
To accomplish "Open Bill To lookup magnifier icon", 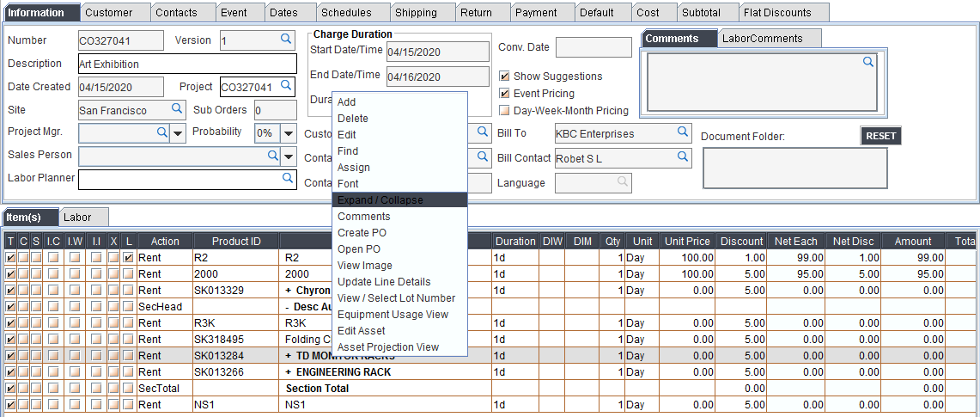I will [x=683, y=132].
